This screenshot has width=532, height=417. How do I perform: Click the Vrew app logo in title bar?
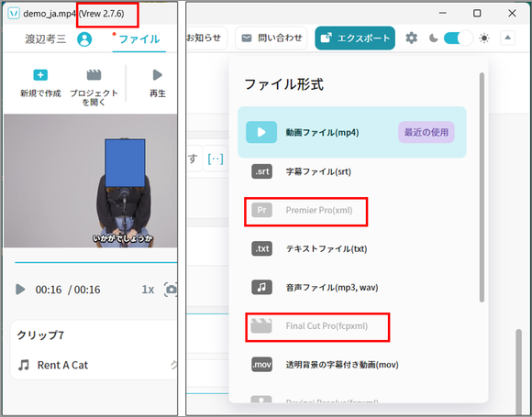click(14, 14)
